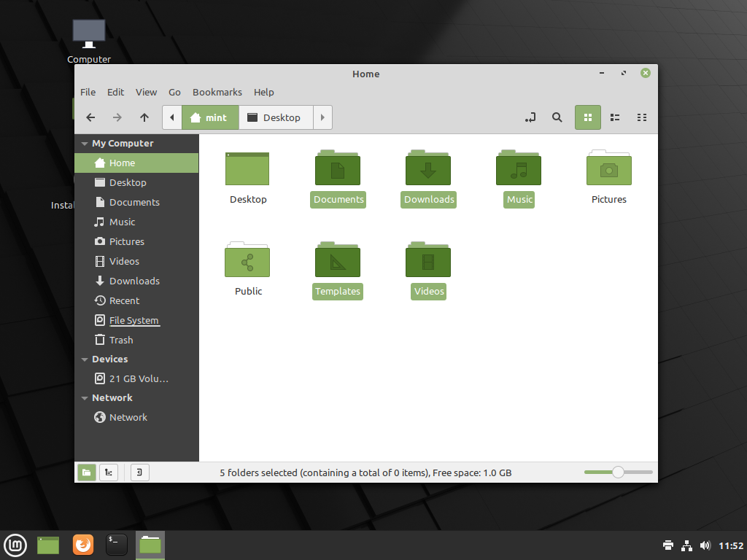Go up to the parent folder

point(144,117)
